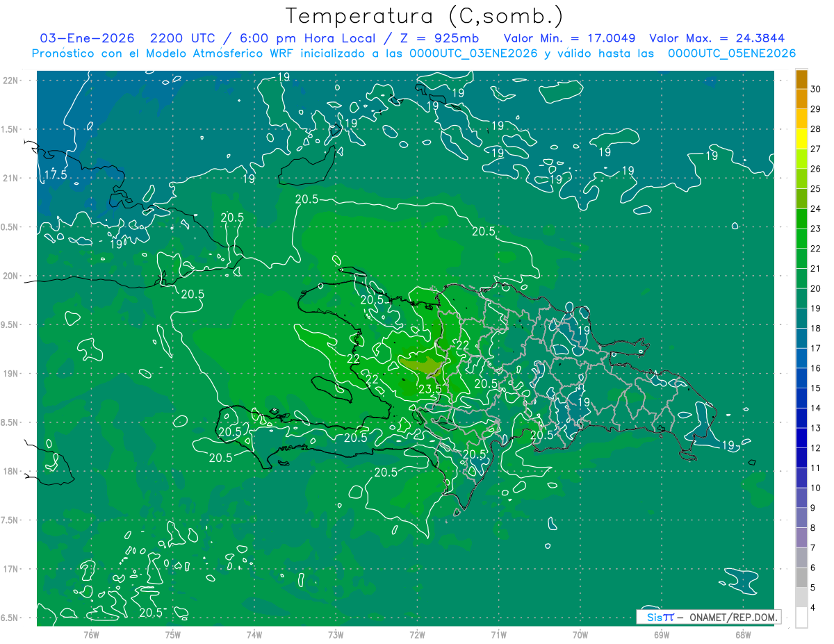Click the white swatch below the 4 label

point(801,618)
